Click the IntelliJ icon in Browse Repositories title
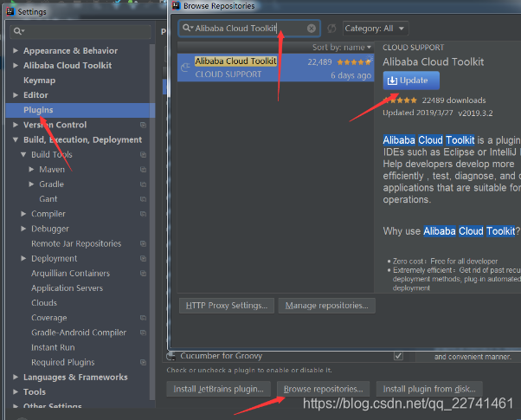 [176, 5]
